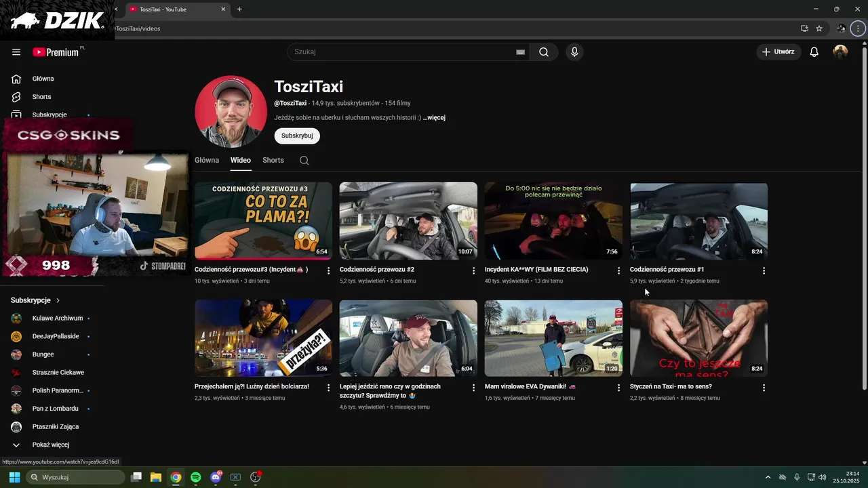868x488 pixels.
Task: Open Chrome profile avatar
Action: click(842, 28)
